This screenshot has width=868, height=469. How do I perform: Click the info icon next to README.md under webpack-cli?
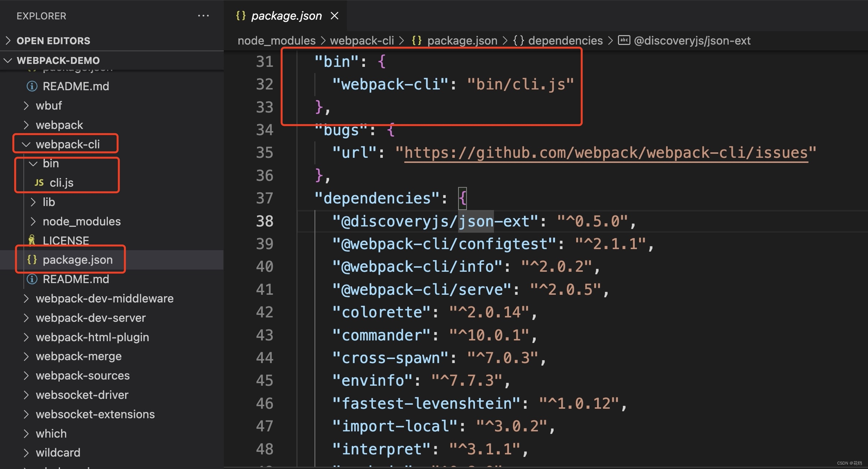click(x=31, y=279)
